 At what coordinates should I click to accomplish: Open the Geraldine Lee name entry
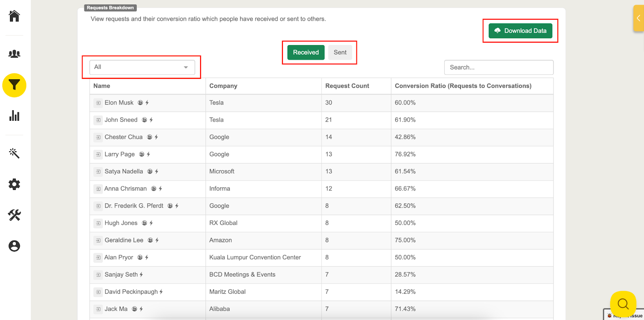(x=124, y=240)
